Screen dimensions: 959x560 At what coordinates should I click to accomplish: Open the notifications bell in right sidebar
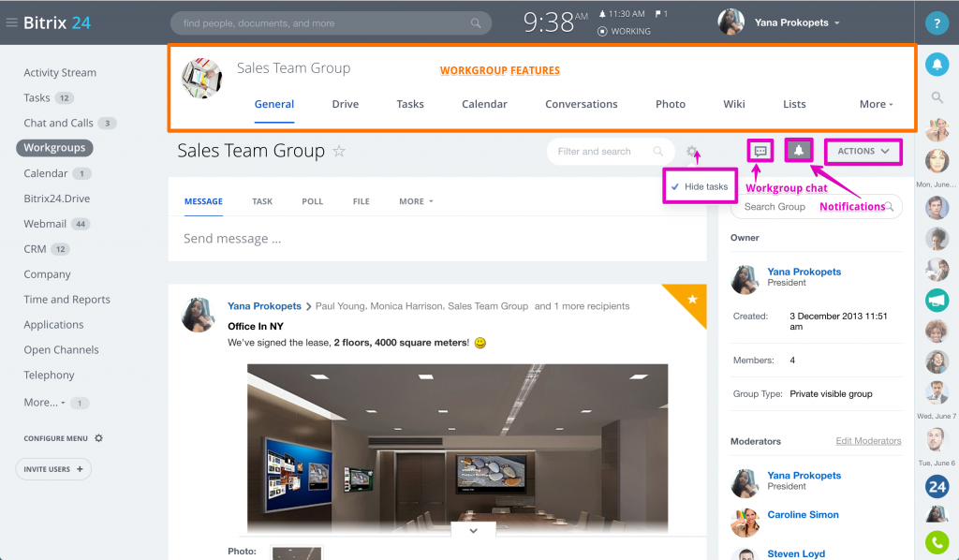(937, 65)
